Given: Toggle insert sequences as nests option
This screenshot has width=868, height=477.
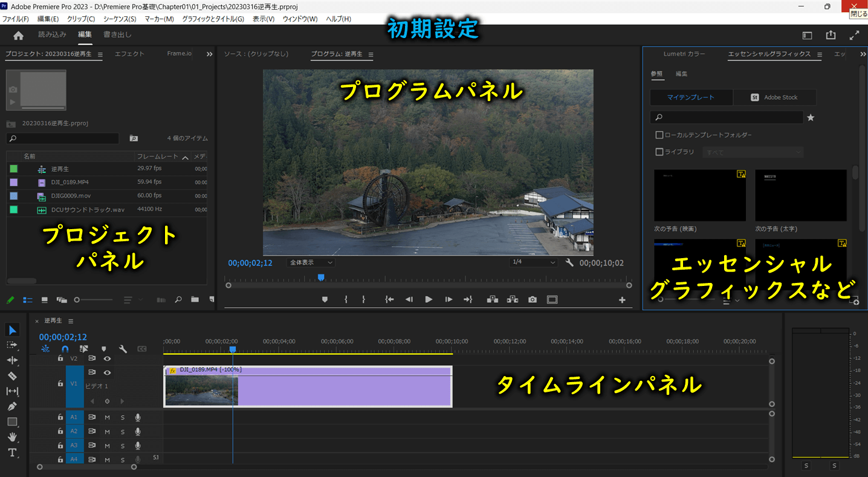Looking at the screenshot, I should pyautogui.click(x=45, y=349).
